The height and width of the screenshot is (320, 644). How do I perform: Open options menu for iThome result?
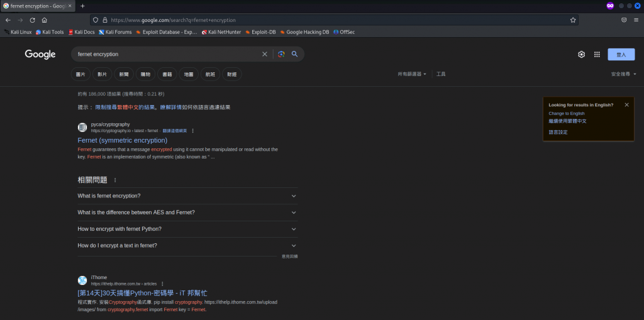[162, 284]
